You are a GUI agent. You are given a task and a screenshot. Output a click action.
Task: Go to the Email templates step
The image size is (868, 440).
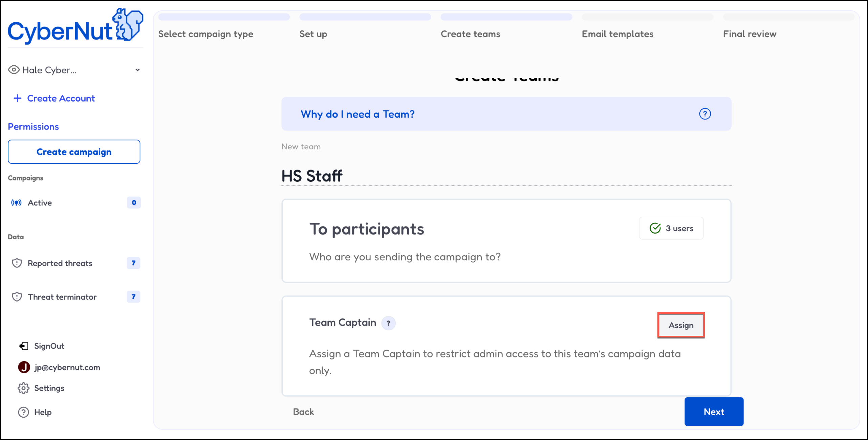(617, 34)
